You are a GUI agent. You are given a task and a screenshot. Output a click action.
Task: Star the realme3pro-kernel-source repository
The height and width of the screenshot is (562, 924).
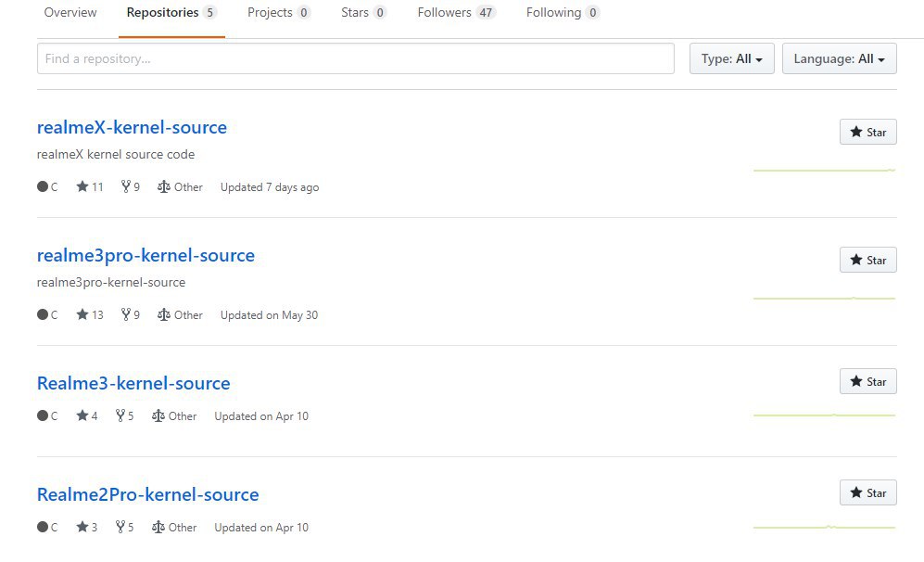pos(868,260)
